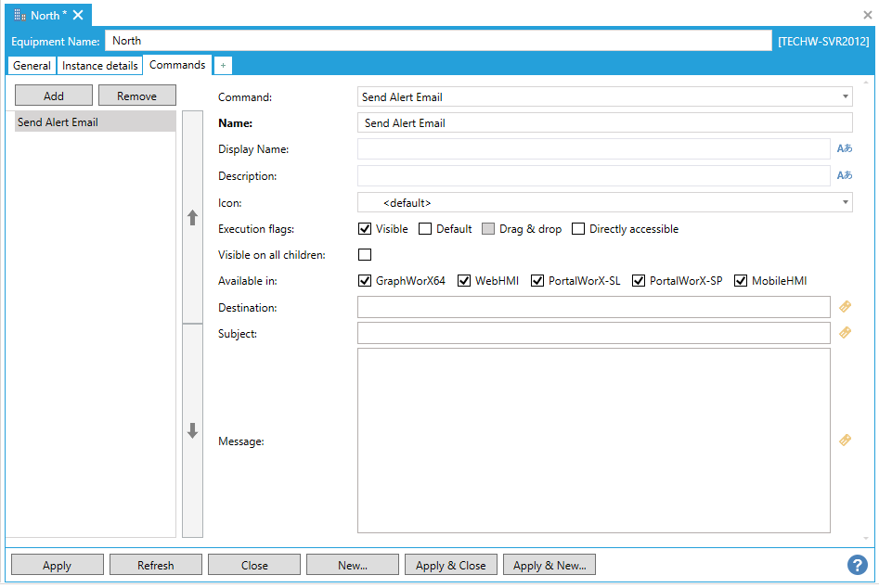Click the tag browser icon beside Subject
This screenshot has height=588, width=879.
[845, 333]
